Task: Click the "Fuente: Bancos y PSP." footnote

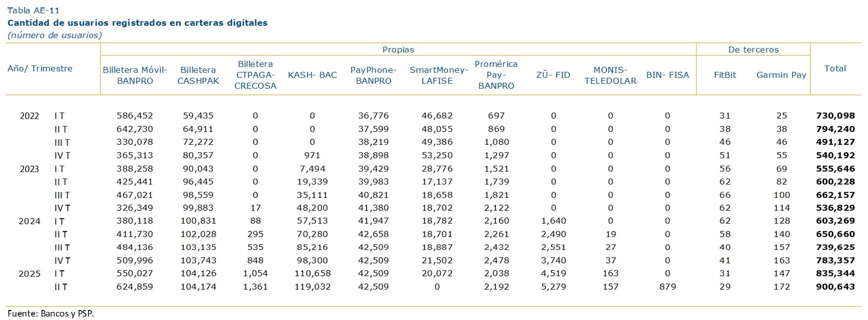Action: 51,314
